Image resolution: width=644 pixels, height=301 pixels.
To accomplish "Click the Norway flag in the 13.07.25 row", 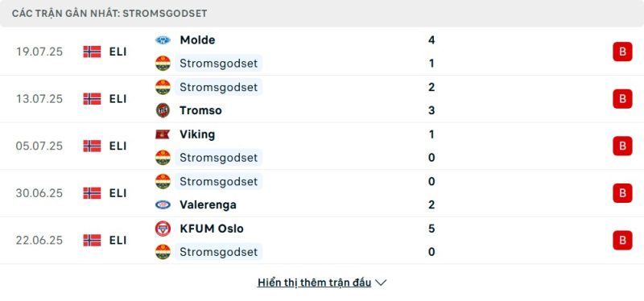I will 92,99.
